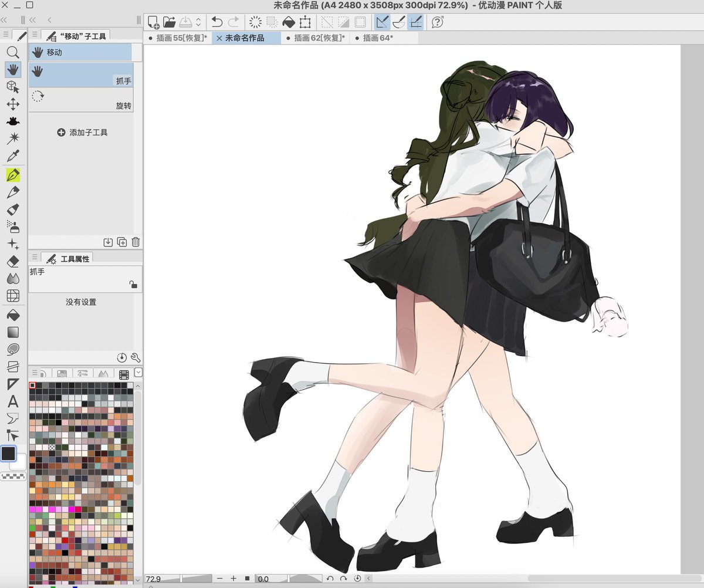Switch to the 插画 55[恢复]* tab
This screenshot has height=588, width=704.
[x=178, y=38]
